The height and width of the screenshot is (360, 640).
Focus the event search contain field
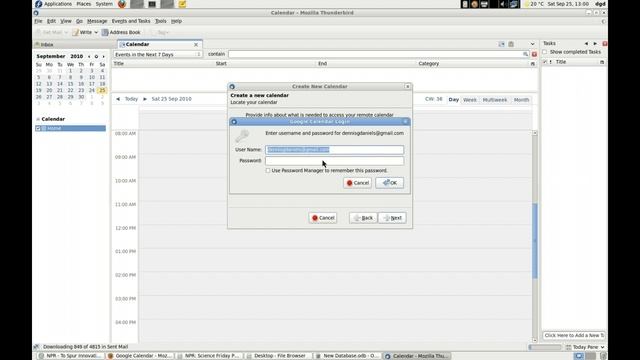coord(378,54)
